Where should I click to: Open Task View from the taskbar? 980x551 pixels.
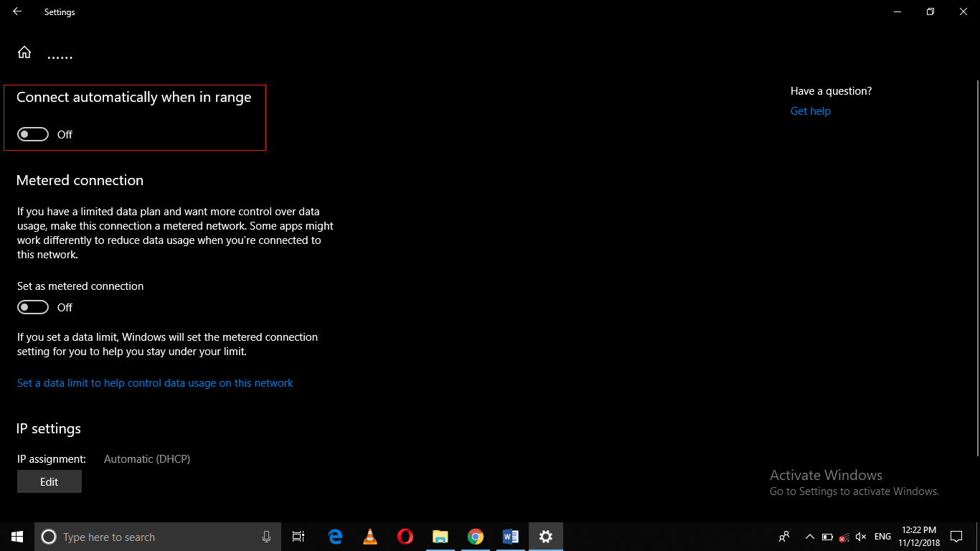click(298, 536)
